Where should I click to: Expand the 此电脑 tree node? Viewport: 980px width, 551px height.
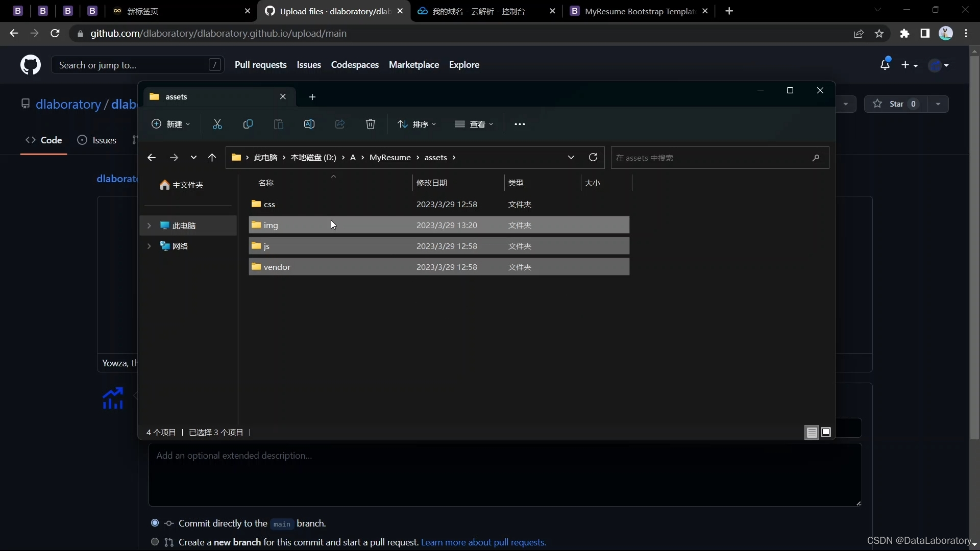click(149, 226)
